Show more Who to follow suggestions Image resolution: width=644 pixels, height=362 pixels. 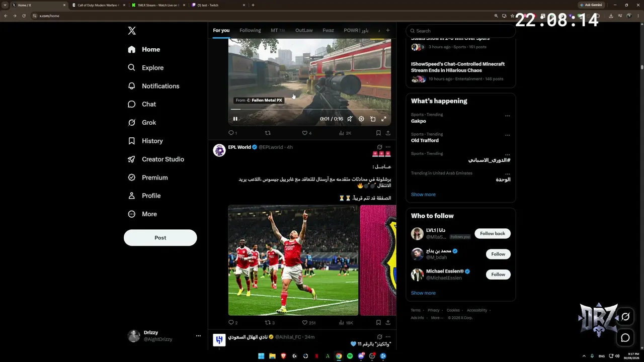coord(423,293)
